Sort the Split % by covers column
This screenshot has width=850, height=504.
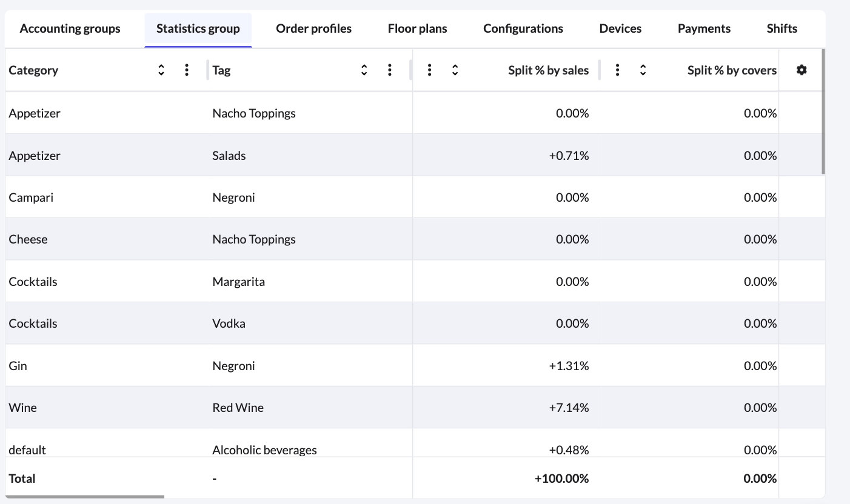point(642,70)
